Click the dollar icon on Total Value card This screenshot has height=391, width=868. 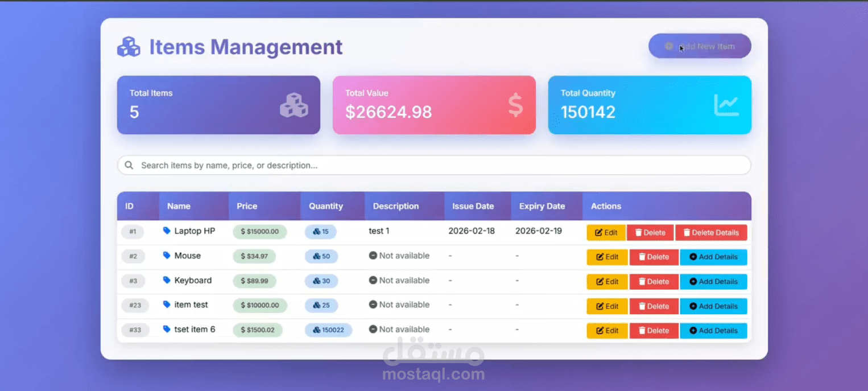515,105
